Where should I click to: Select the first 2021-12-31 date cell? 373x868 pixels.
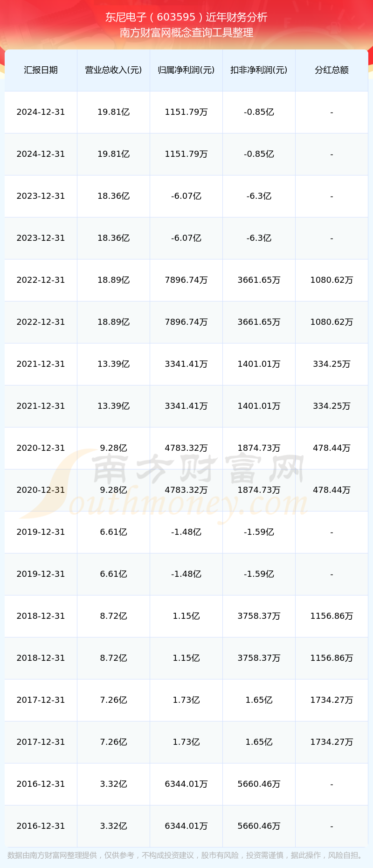point(41,364)
